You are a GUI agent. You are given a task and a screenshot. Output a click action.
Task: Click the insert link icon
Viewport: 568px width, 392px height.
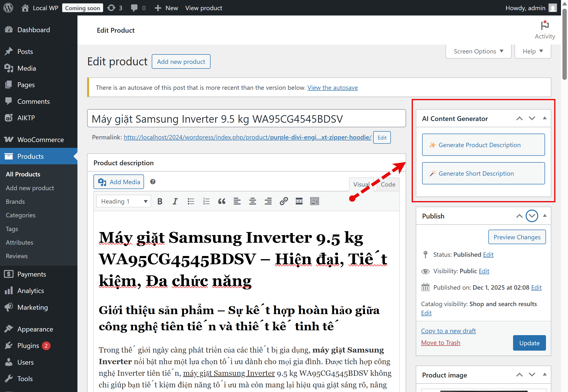[283, 201]
